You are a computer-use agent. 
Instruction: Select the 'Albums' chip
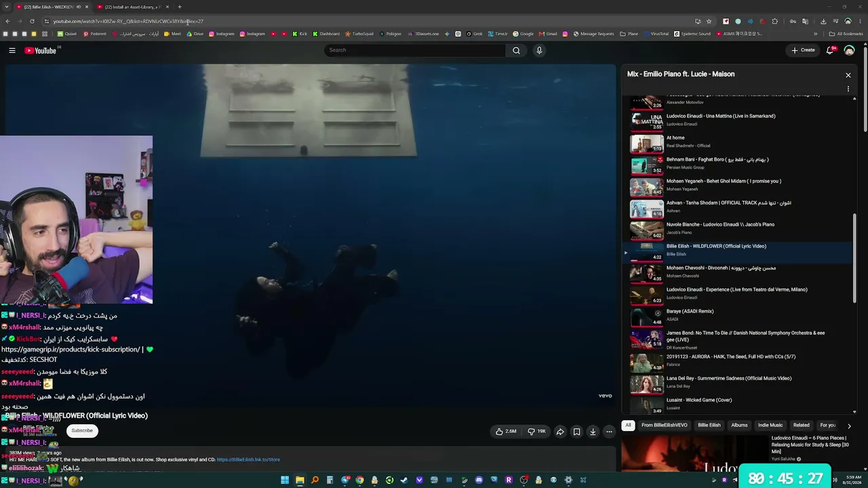739,426
